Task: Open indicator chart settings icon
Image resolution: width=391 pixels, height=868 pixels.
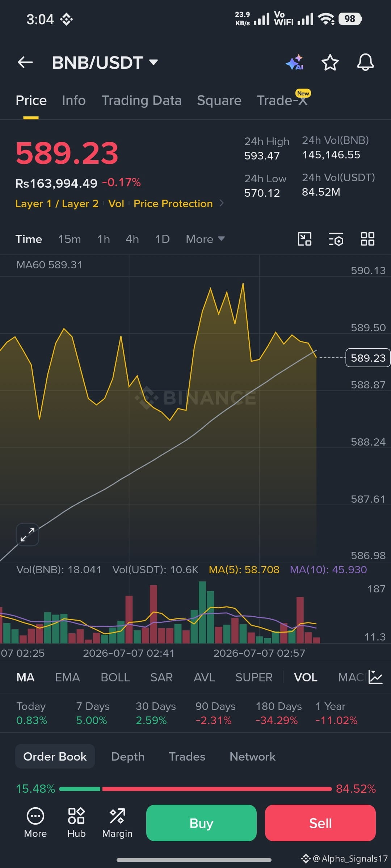Action: (375, 677)
